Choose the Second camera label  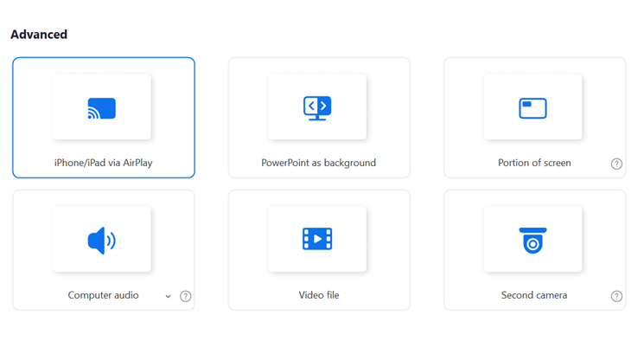pyautogui.click(x=534, y=295)
